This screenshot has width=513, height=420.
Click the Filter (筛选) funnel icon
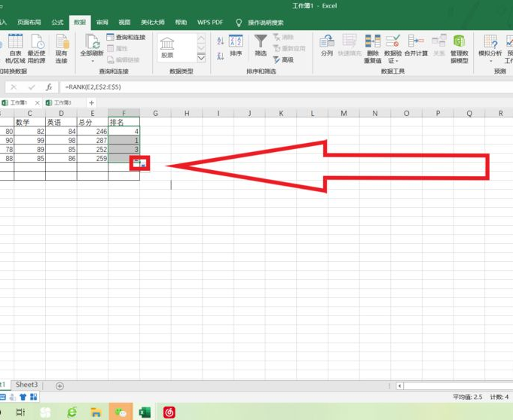(261, 45)
